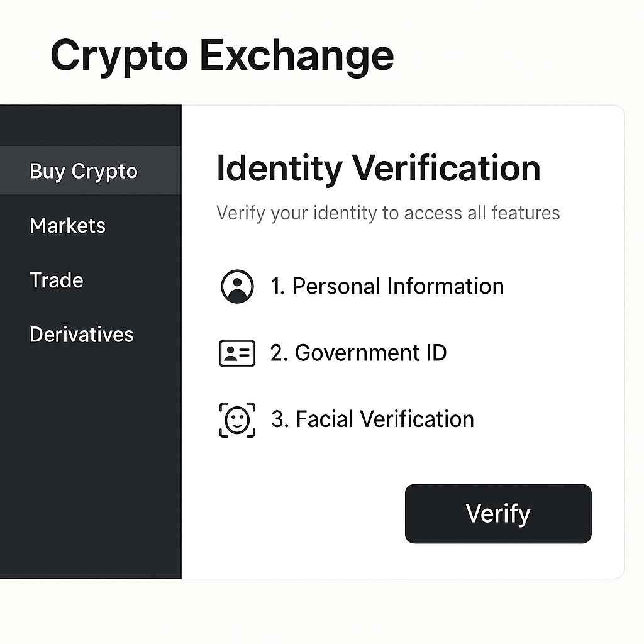The width and height of the screenshot is (644, 644).
Task: Select step 2 Government ID text
Action: click(358, 353)
